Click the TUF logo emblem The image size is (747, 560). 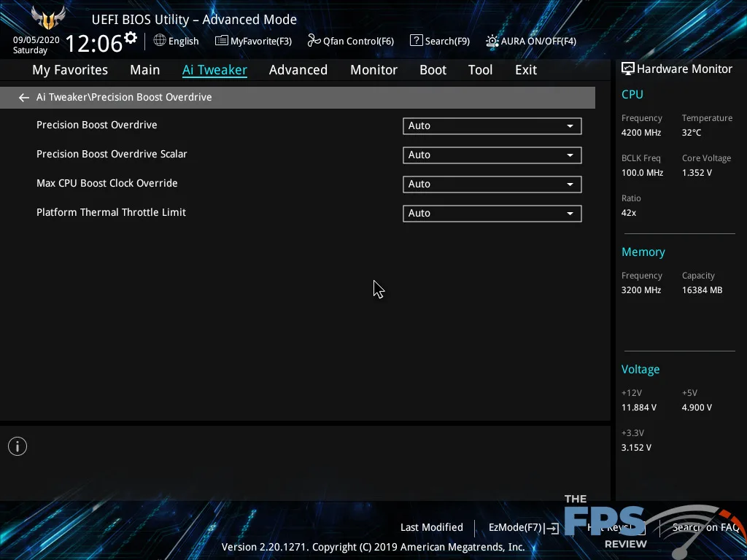point(48,17)
